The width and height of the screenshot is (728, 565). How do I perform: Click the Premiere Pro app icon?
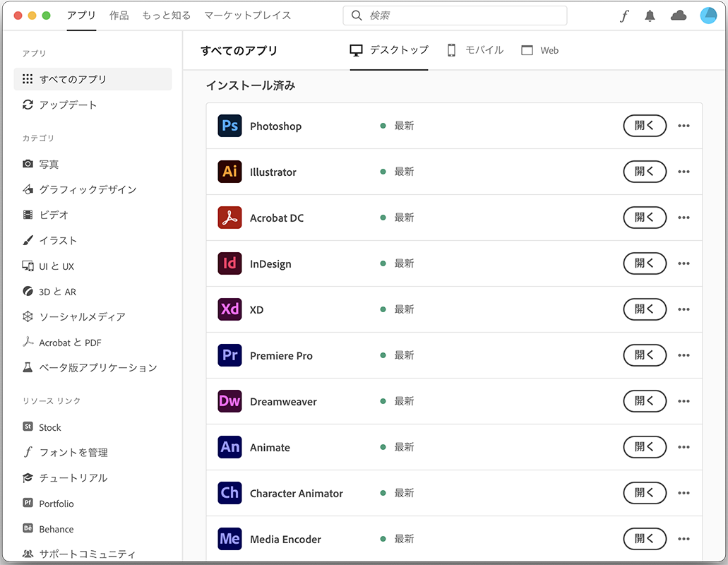coord(229,356)
